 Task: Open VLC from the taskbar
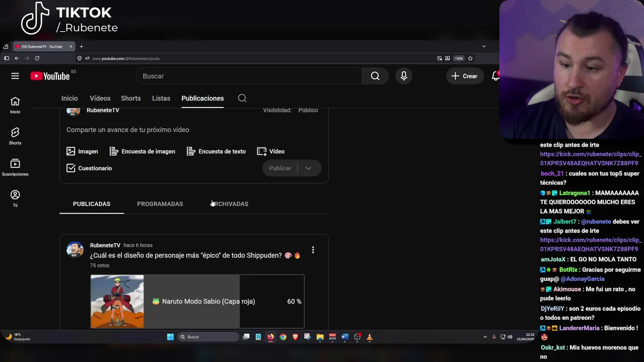coord(369,337)
